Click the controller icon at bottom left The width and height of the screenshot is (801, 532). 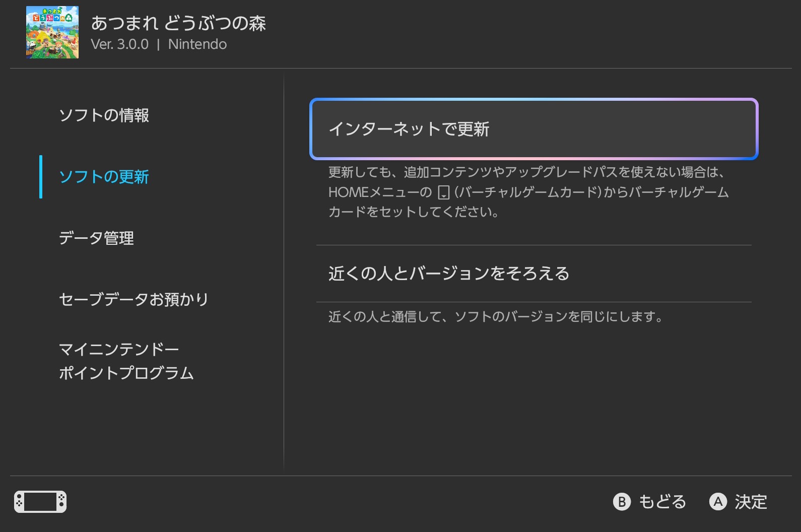click(x=40, y=501)
